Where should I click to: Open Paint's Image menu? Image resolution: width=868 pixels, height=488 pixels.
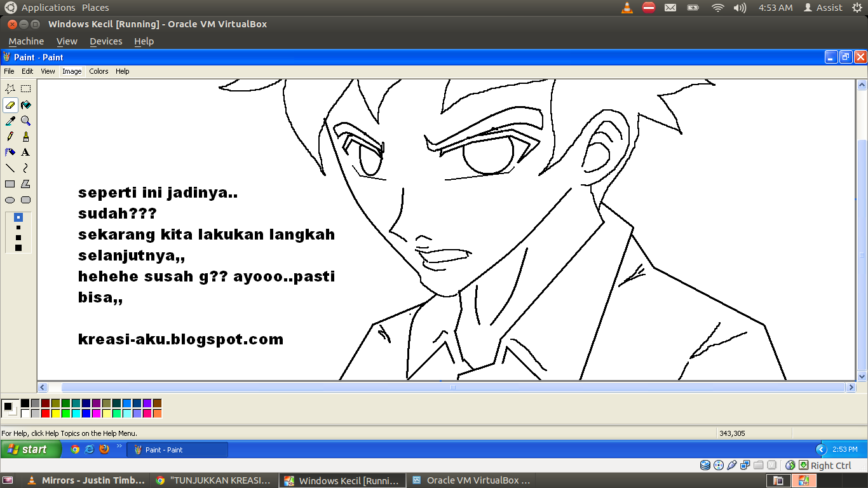(72, 71)
